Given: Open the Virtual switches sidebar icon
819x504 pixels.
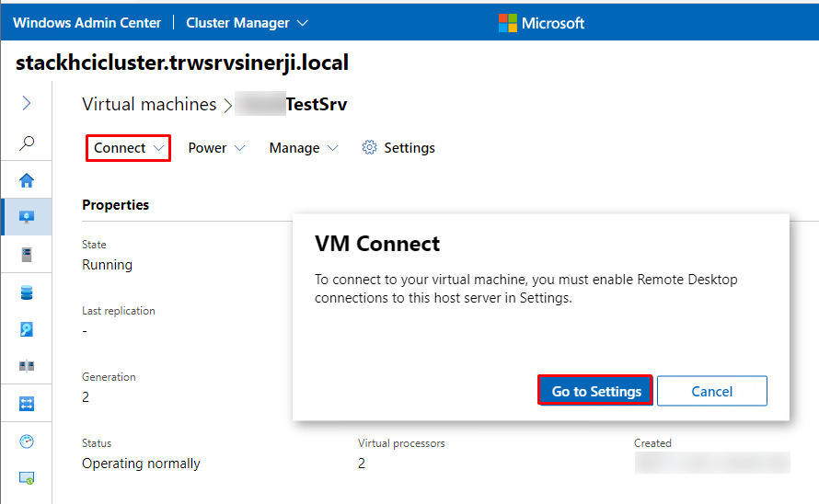Looking at the screenshot, I should 27,404.
